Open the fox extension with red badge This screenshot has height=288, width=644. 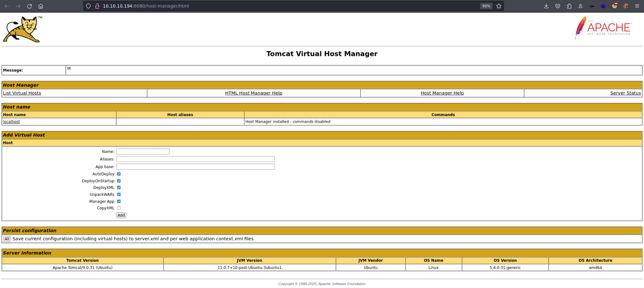pos(615,6)
